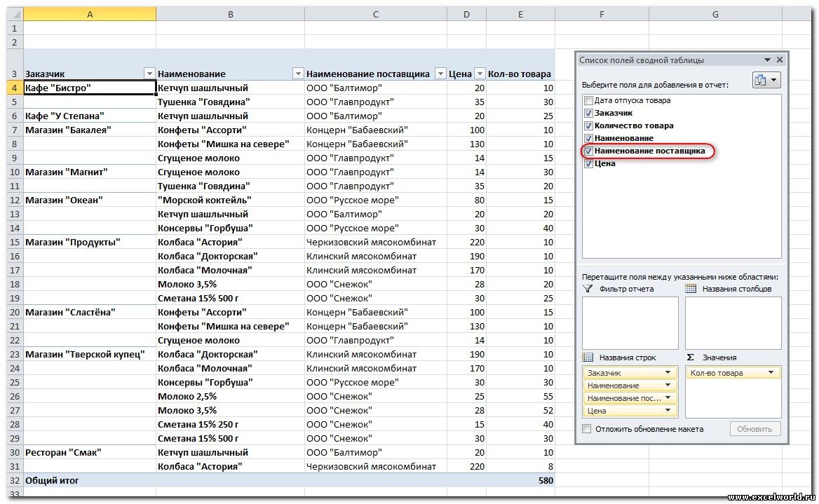
Task: Open the field list pane options arrow
Action: (x=767, y=60)
